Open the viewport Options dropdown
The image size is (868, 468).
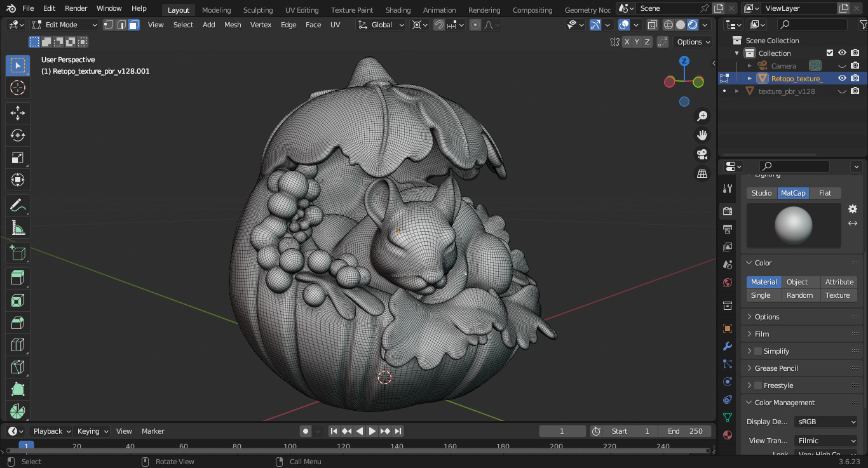point(693,42)
